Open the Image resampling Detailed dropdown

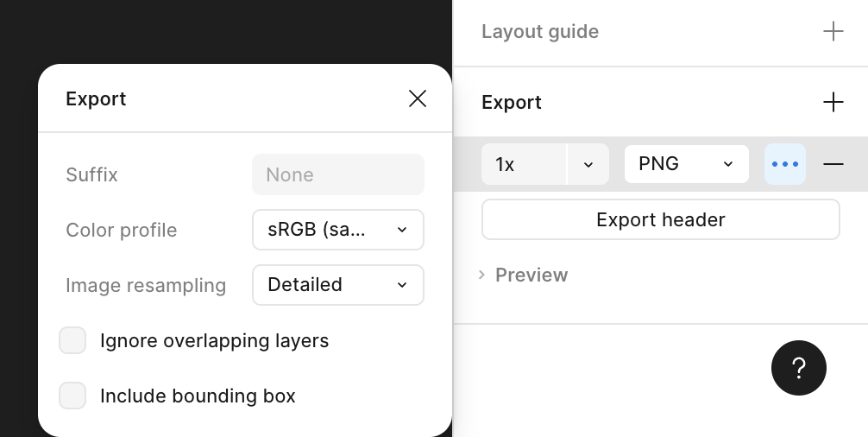(x=337, y=285)
